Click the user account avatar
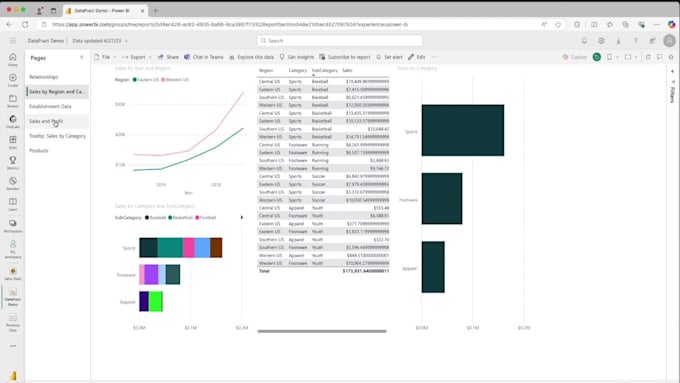The height and width of the screenshot is (383, 680). 669,41
